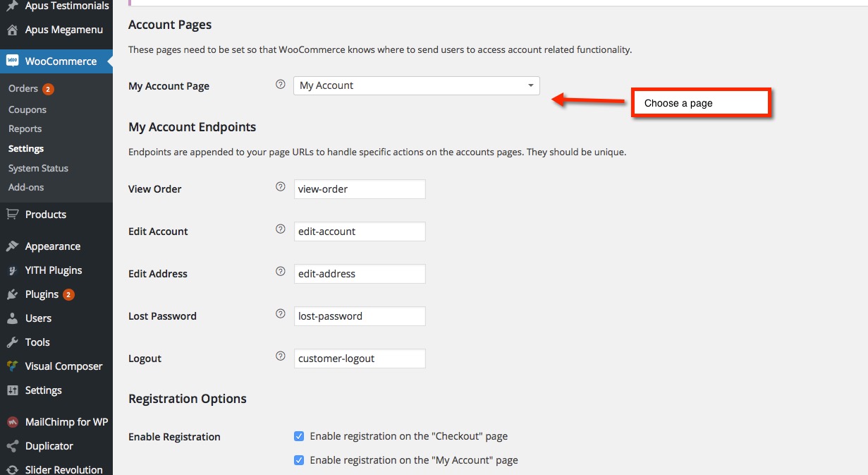This screenshot has height=475, width=868.
Task: Open the Add-ons link
Action: (26, 187)
